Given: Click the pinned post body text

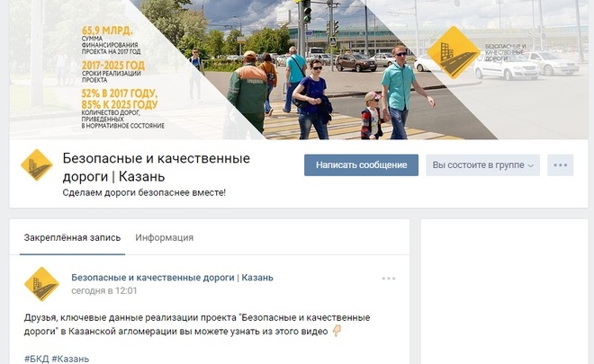Looking at the screenshot, I should (x=197, y=324).
